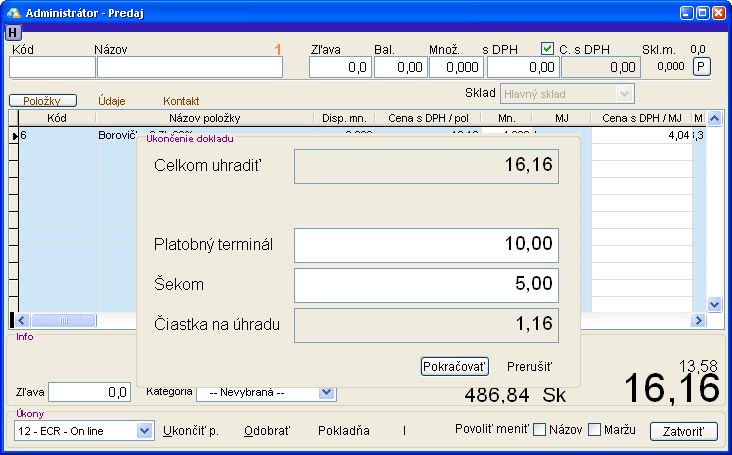
Task: Click the Odobrať action
Action: [267, 431]
